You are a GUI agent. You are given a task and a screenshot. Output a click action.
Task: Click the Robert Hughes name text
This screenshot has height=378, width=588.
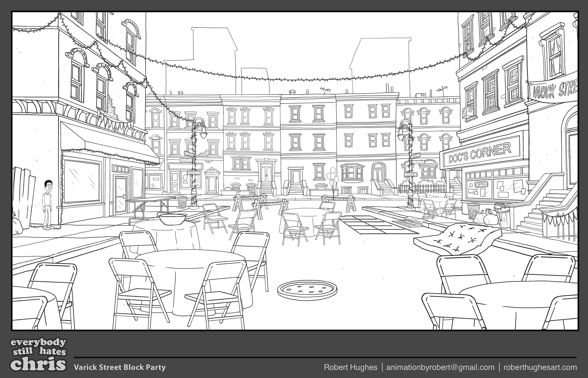[351, 367]
